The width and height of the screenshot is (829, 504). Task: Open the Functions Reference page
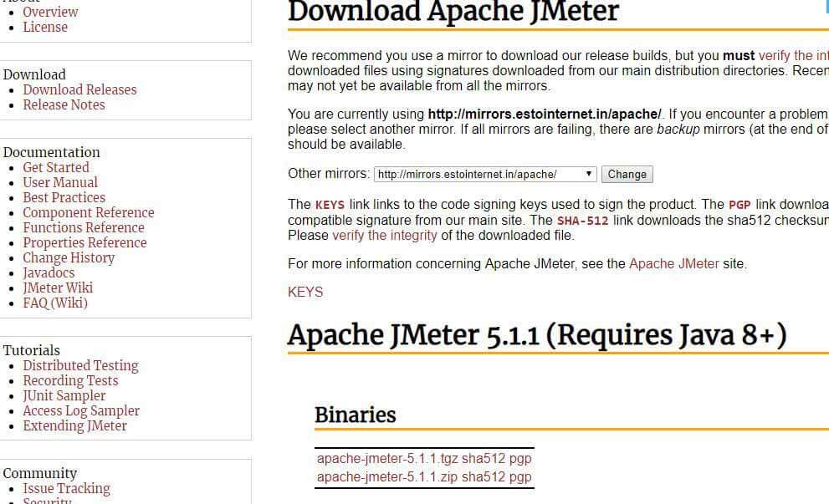[84, 227]
